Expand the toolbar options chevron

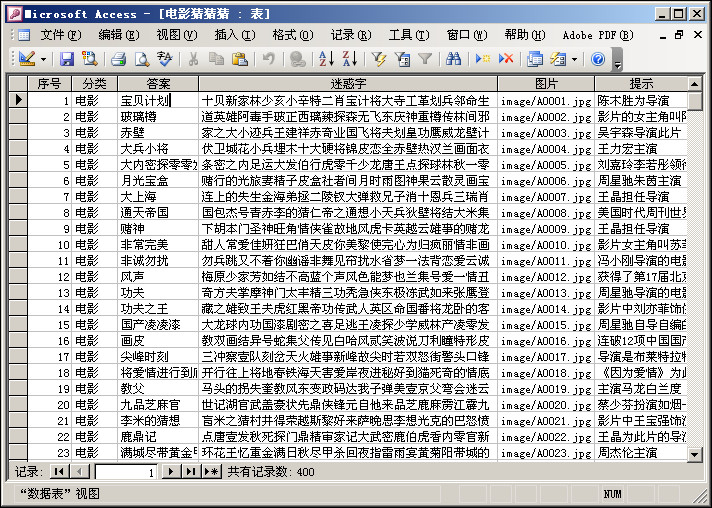(617, 59)
